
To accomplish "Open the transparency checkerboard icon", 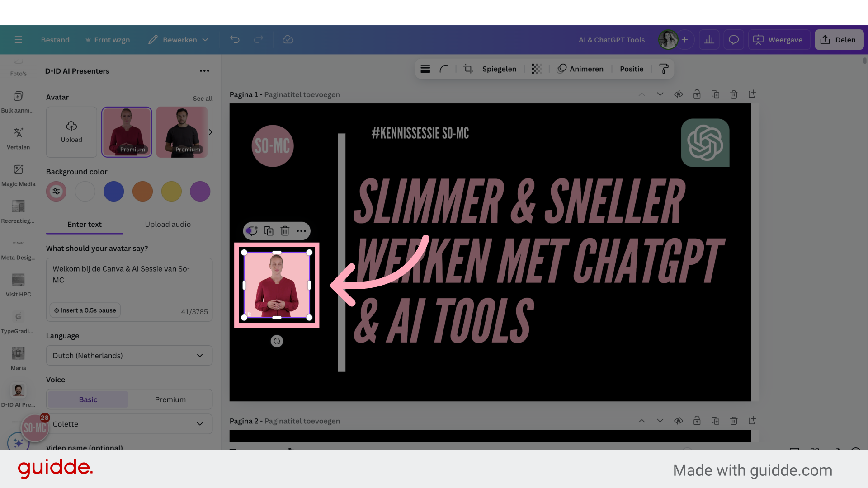I will point(537,69).
